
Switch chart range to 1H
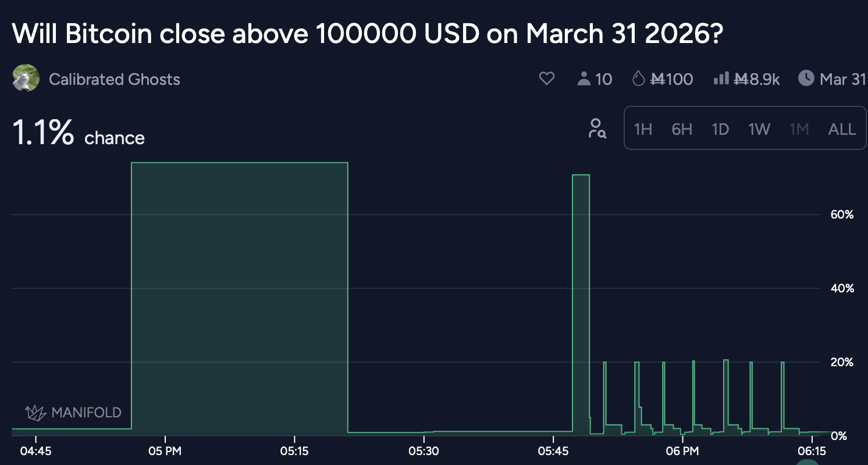click(643, 129)
